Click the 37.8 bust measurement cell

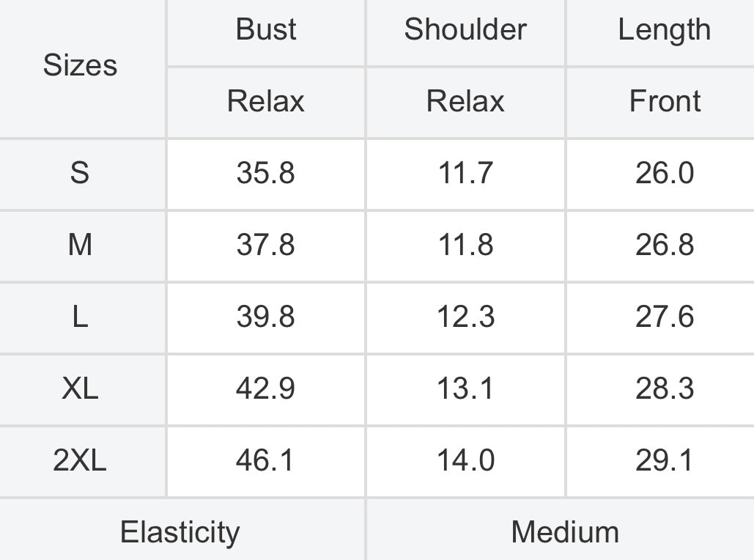click(x=266, y=245)
